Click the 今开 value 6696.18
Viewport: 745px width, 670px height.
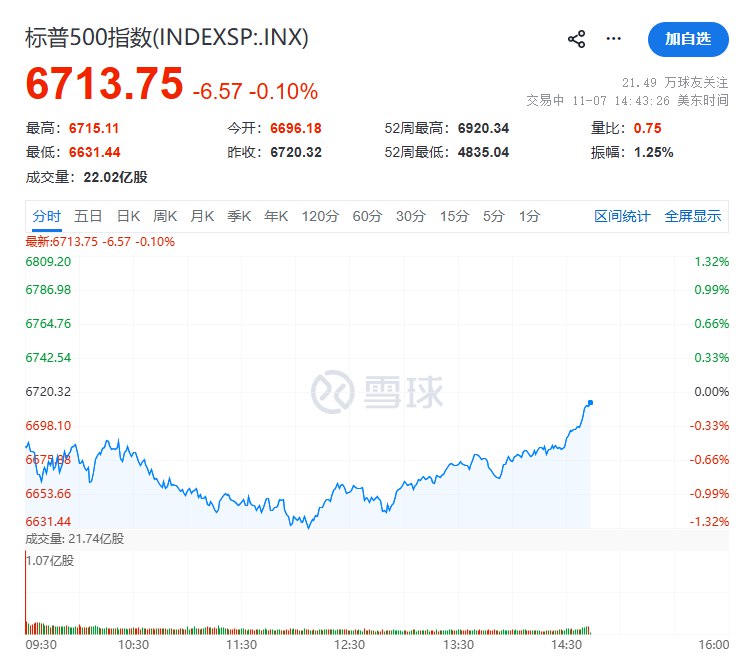pyautogui.click(x=296, y=128)
